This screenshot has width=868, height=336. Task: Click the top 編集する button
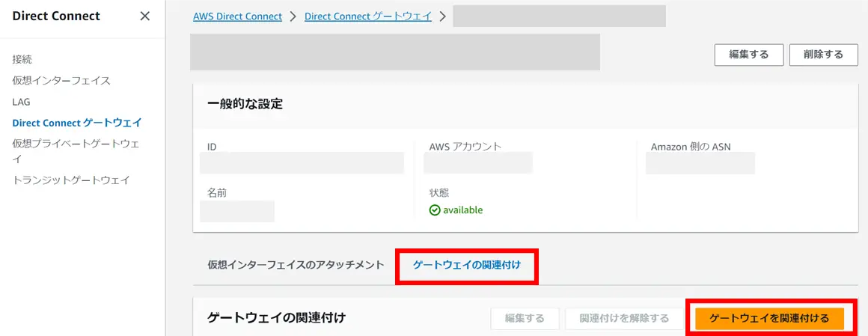[x=749, y=55]
